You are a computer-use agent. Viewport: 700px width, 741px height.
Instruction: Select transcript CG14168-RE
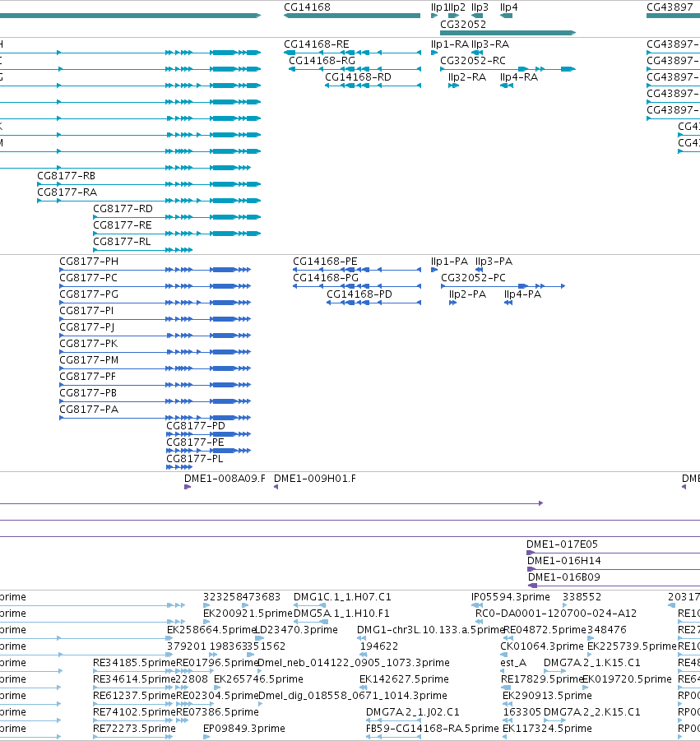(316, 44)
